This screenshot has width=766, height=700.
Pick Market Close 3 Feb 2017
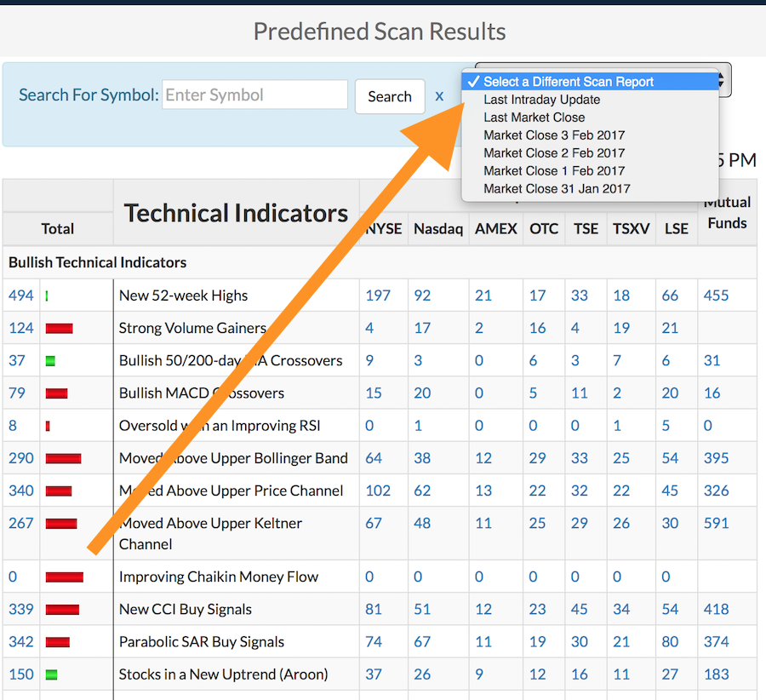(x=554, y=135)
